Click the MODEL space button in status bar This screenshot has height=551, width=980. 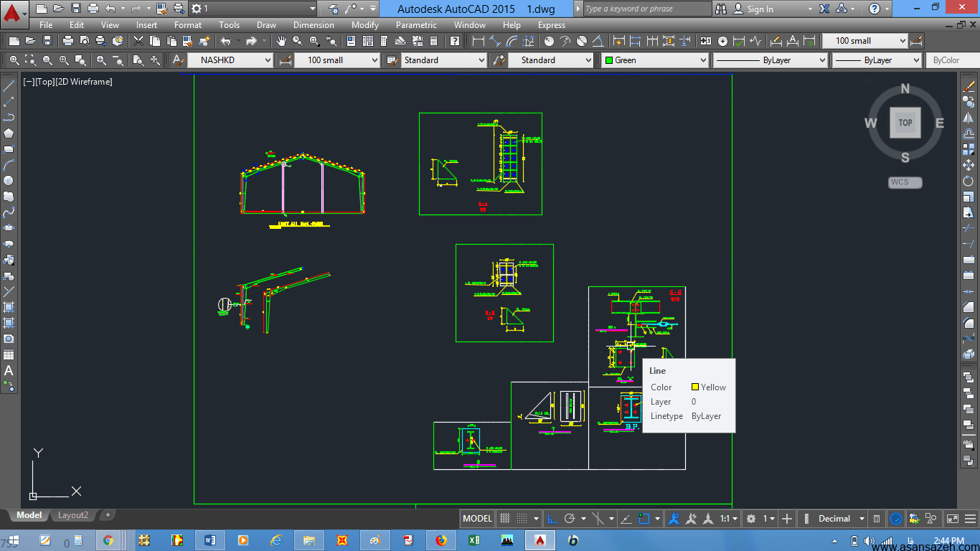[x=477, y=519]
